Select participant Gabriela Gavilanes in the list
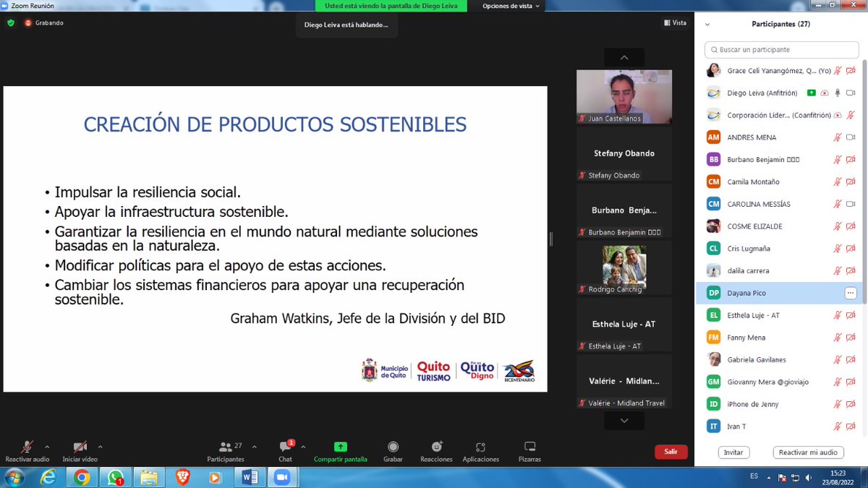The width and height of the screenshot is (868, 488). click(779, 359)
